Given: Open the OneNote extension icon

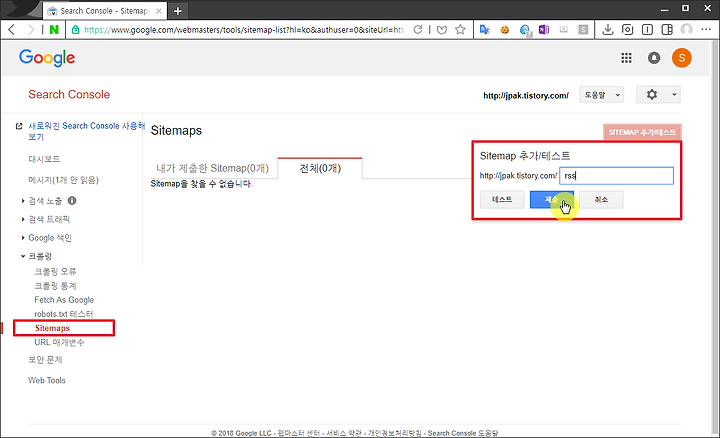Looking at the screenshot, I should pyautogui.click(x=544, y=30).
